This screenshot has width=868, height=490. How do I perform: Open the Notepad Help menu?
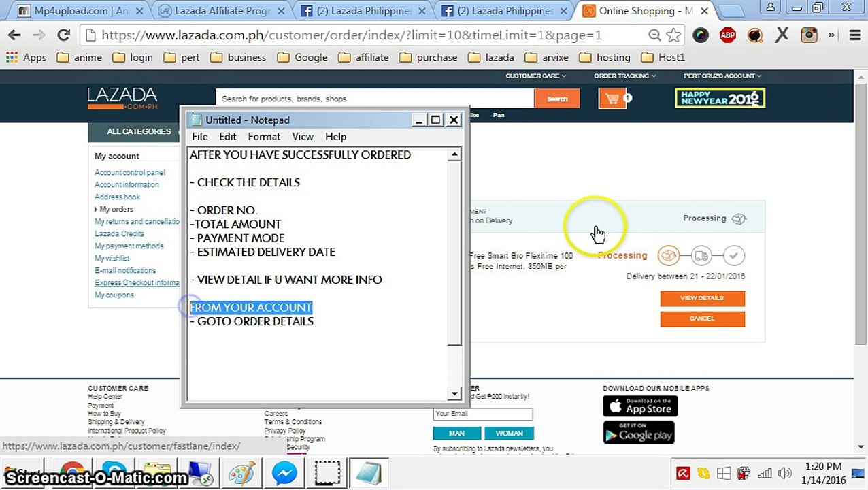point(335,137)
